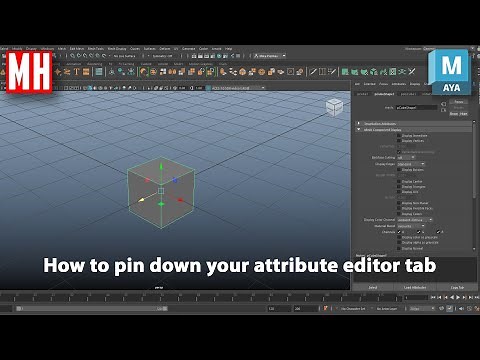Click the node input connection icon beside mesh field

443,104
